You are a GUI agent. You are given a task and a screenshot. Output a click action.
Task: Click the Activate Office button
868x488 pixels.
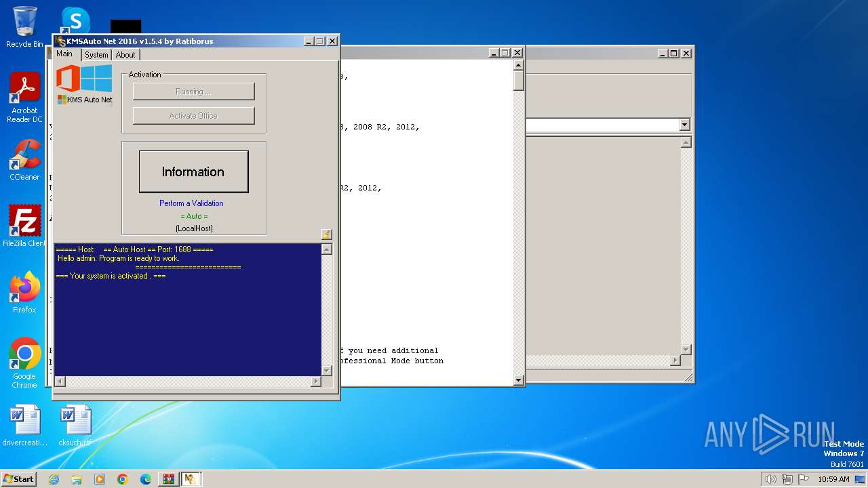193,116
